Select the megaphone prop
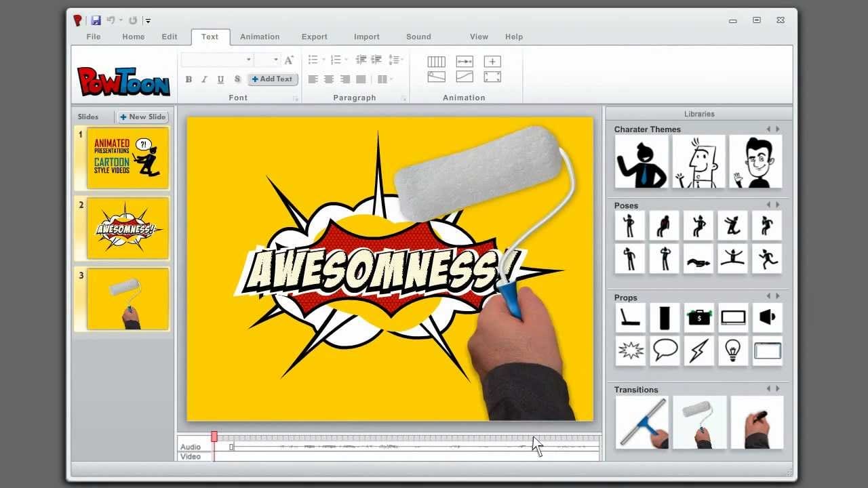The width and height of the screenshot is (868, 488). [x=767, y=317]
